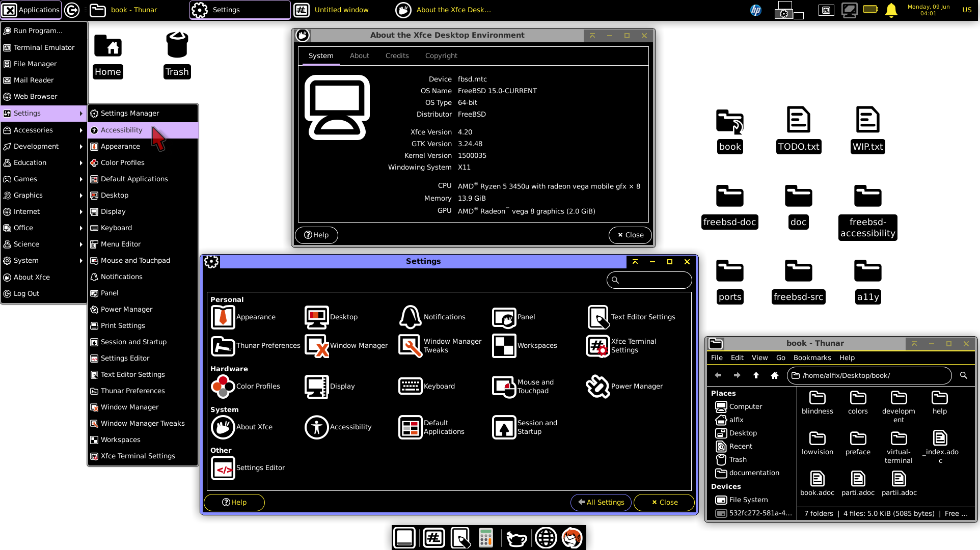Click the search icon in Thunar toolbar
This screenshot has width=980, height=550.
(964, 375)
